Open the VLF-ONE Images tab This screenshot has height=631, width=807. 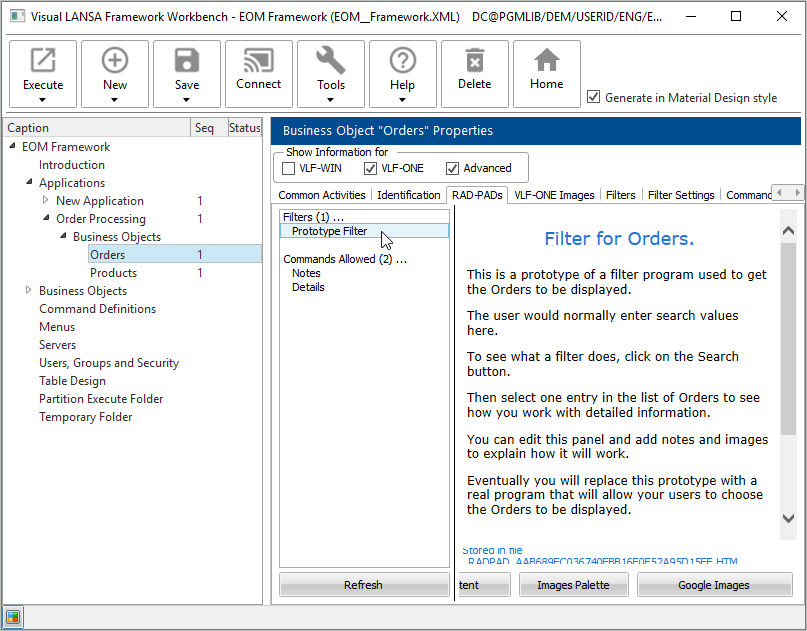554,195
